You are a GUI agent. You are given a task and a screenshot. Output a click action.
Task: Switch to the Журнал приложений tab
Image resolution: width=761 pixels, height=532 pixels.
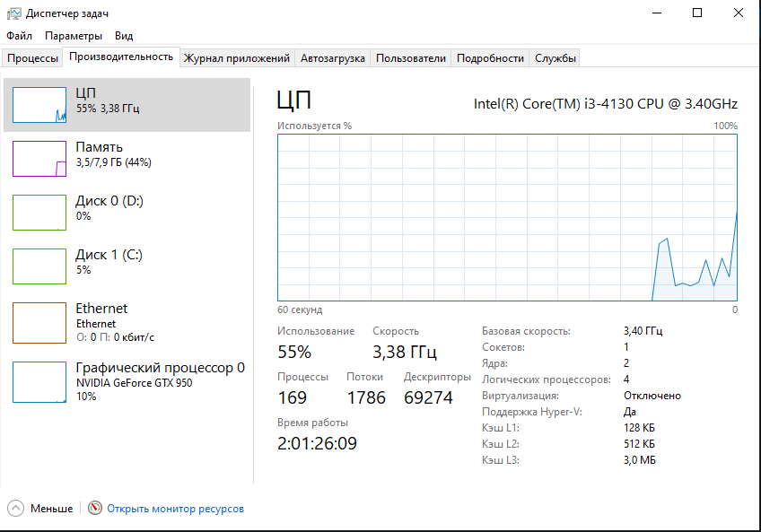click(237, 58)
